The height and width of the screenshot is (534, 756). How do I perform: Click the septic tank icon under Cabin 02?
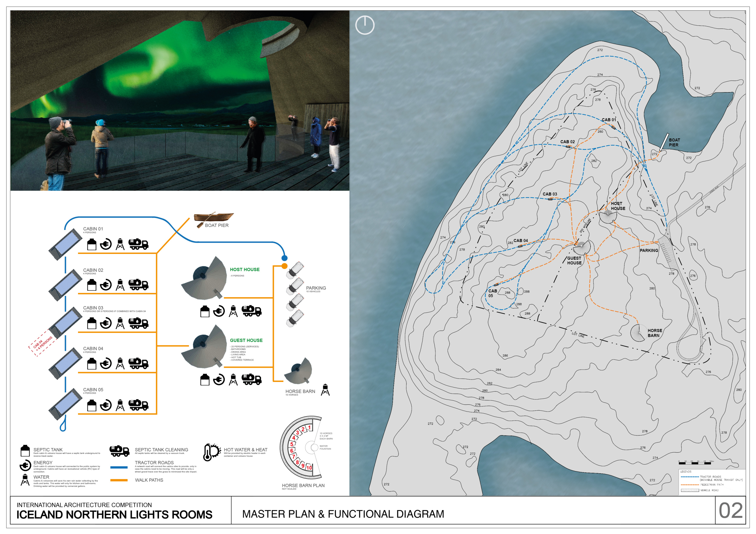coord(92,285)
